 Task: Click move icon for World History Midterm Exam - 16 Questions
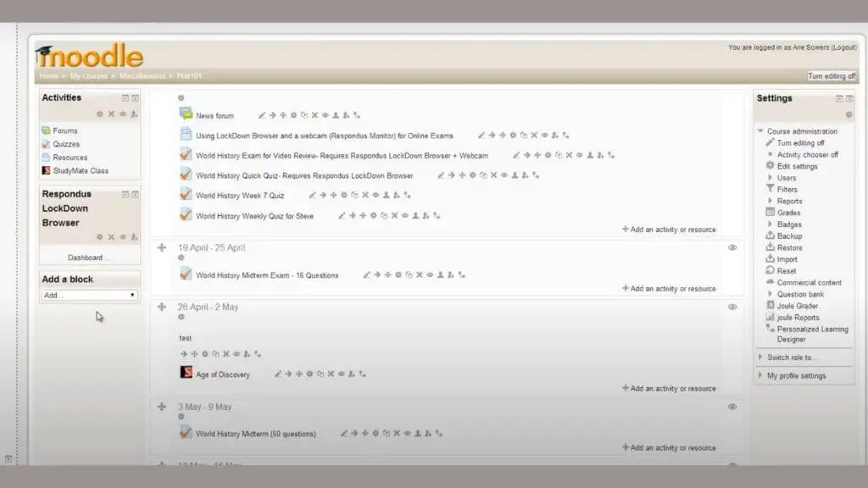387,274
